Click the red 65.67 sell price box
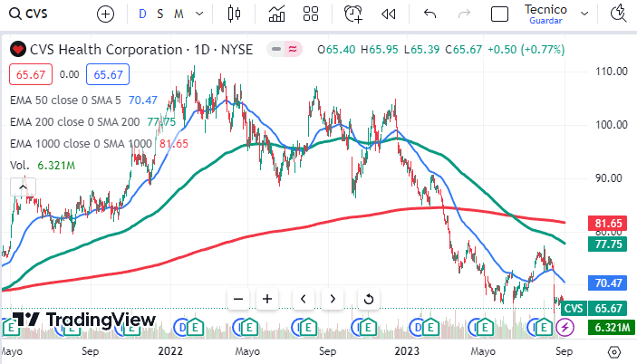 (x=31, y=74)
